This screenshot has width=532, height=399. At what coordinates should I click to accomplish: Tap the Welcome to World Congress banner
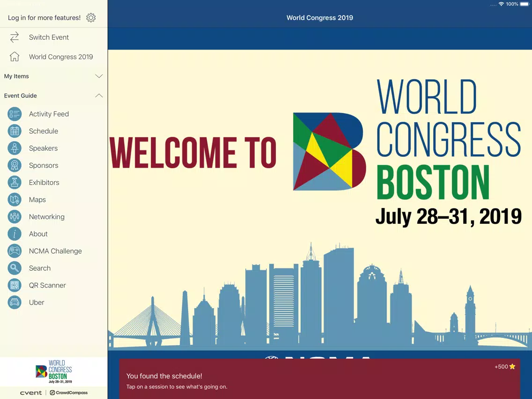(x=319, y=200)
